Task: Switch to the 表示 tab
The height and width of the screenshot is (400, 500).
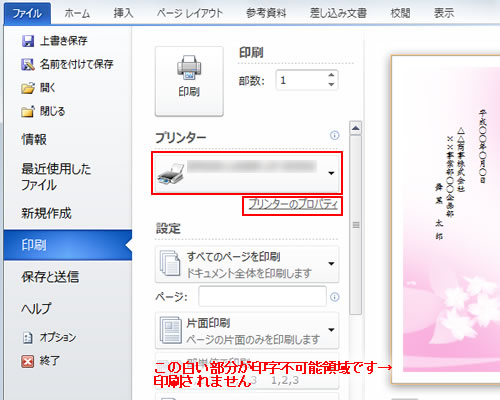Action: [444, 13]
